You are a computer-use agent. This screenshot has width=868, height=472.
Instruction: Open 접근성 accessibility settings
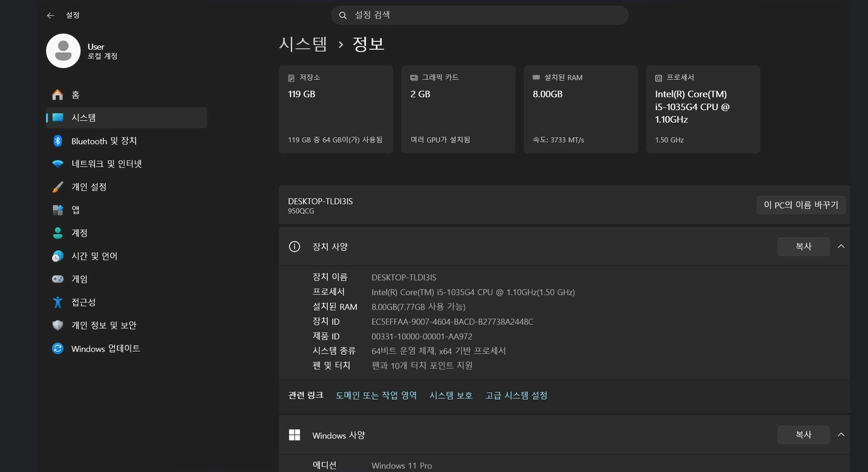tap(127, 302)
